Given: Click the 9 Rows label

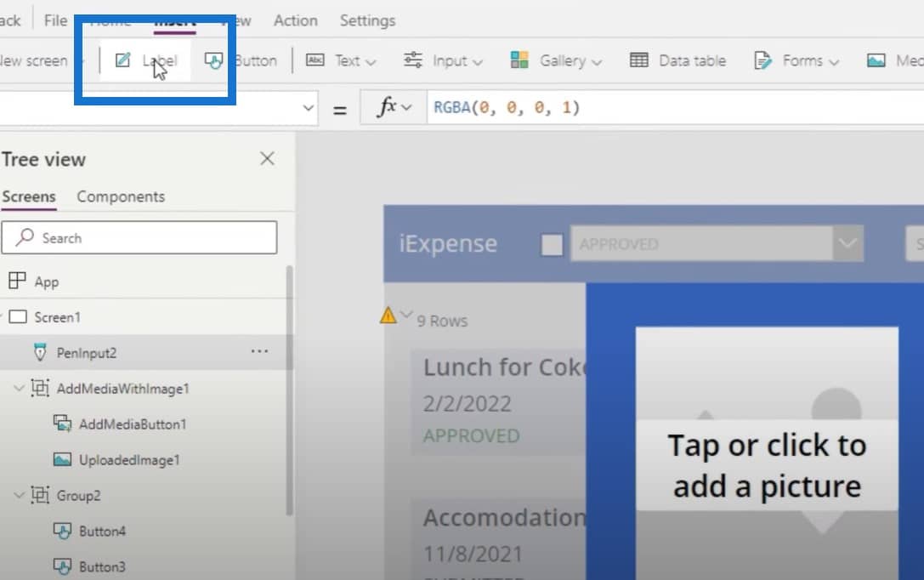Looking at the screenshot, I should point(442,321).
